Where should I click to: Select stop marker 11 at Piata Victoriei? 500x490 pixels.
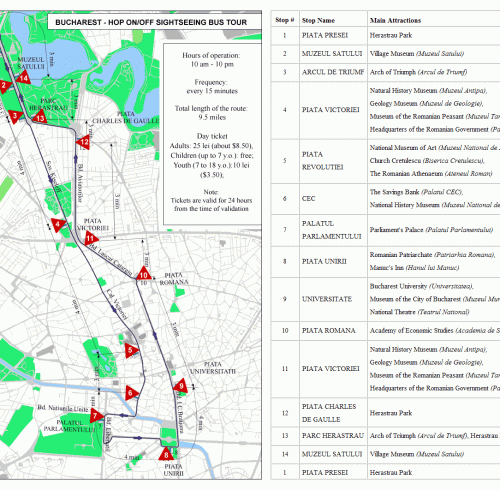(x=91, y=238)
